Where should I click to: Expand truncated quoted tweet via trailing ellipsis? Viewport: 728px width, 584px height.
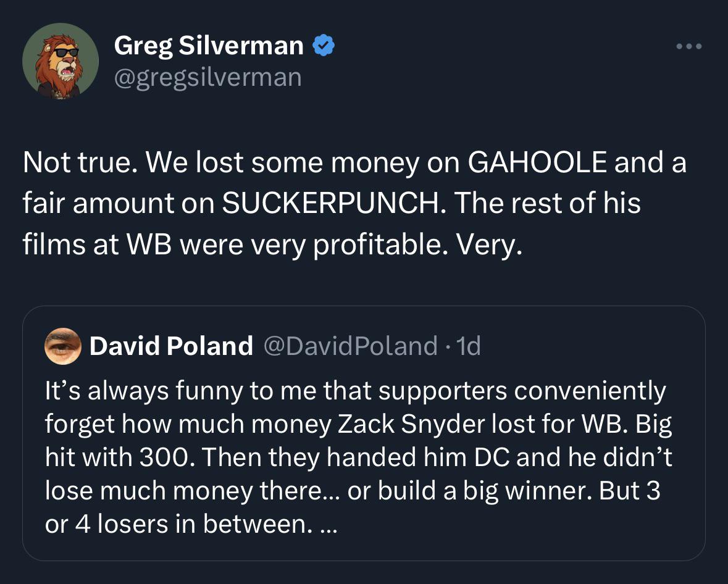(x=329, y=526)
